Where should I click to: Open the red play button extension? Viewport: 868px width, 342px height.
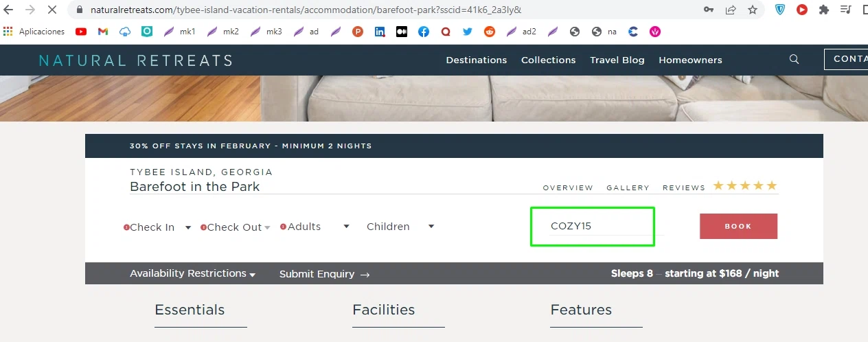tap(802, 10)
